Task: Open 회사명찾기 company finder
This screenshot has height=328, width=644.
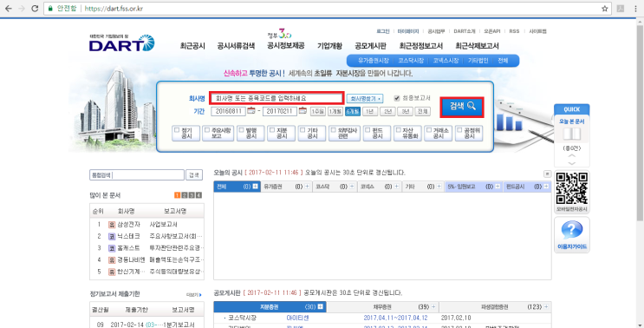Action: coord(365,99)
